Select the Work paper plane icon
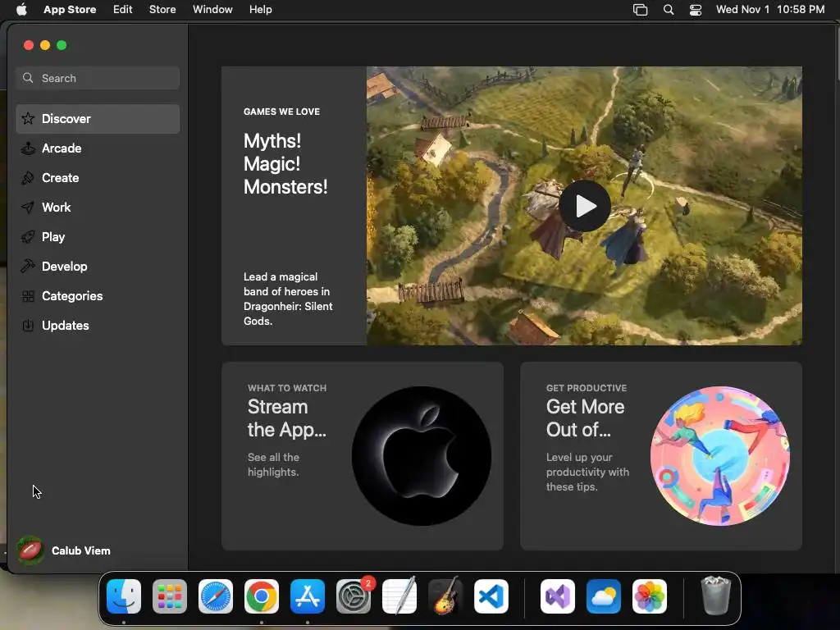Viewport: 840px width, 630px height. [28, 208]
